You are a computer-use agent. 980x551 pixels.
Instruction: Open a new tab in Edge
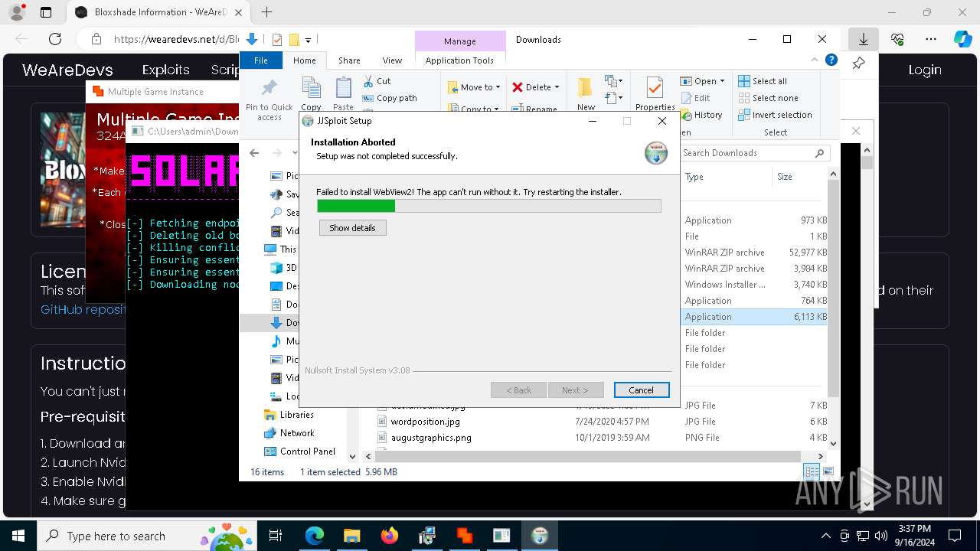point(266,12)
